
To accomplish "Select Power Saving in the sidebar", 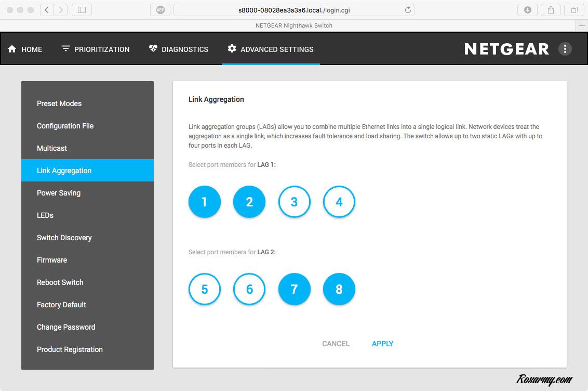I will [59, 193].
